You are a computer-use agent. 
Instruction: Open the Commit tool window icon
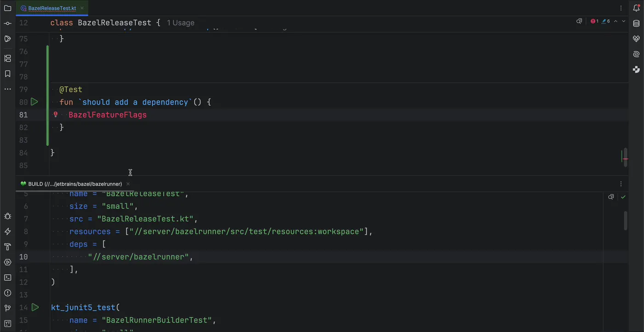pyautogui.click(x=7, y=23)
